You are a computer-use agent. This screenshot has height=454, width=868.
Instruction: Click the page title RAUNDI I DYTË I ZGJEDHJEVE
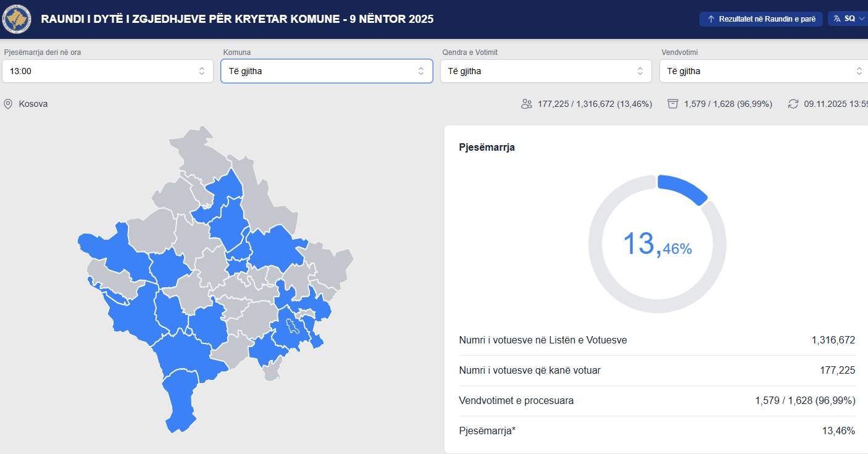coord(237,19)
